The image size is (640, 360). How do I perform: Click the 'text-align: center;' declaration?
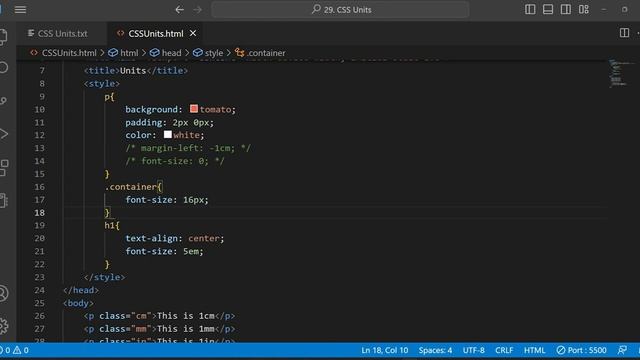(x=175, y=238)
